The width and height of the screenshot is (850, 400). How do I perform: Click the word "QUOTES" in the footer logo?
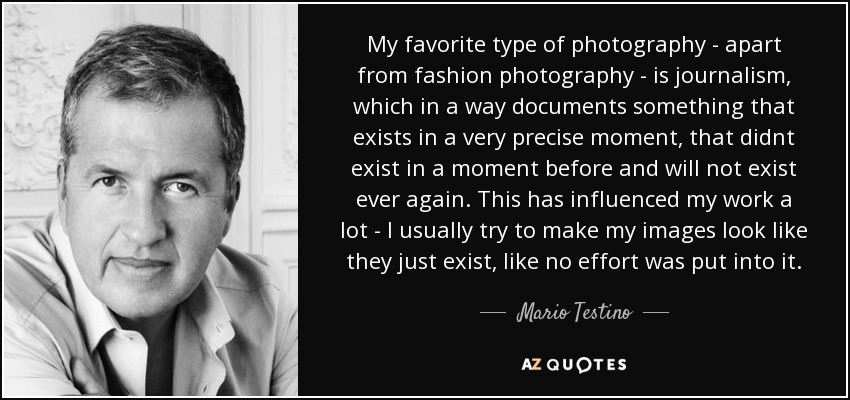coord(585,365)
